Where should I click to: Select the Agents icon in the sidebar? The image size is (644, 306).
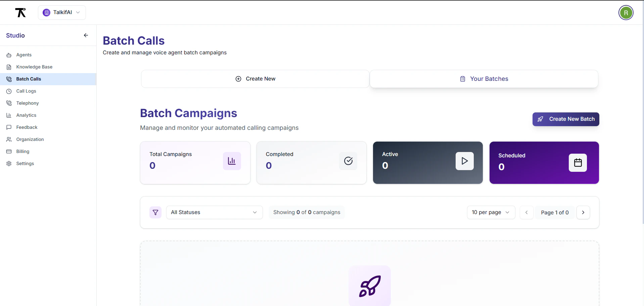click(8, 55)
